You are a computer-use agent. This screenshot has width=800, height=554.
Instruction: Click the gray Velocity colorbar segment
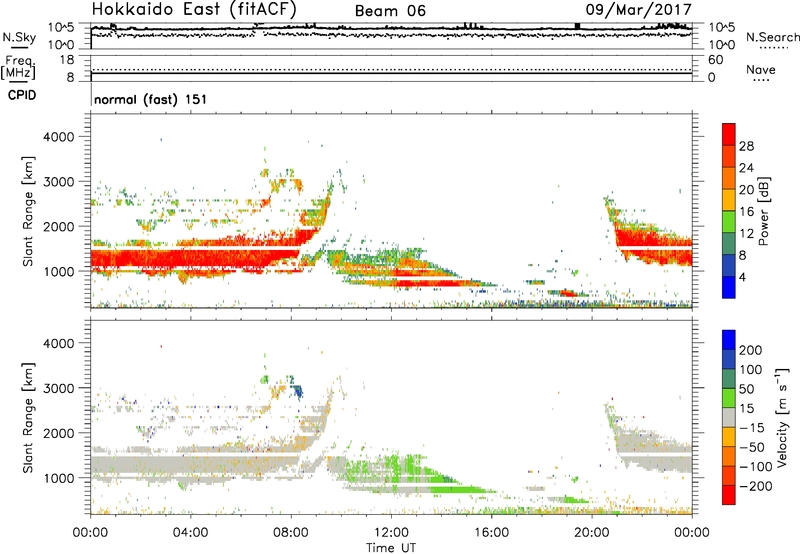[x=729, y=418]
